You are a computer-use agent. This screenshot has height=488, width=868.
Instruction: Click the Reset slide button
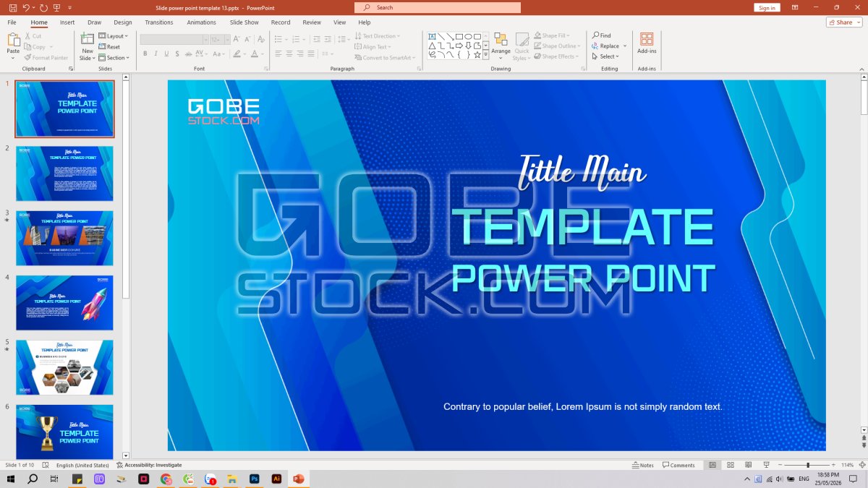click(x=109, y=47)
